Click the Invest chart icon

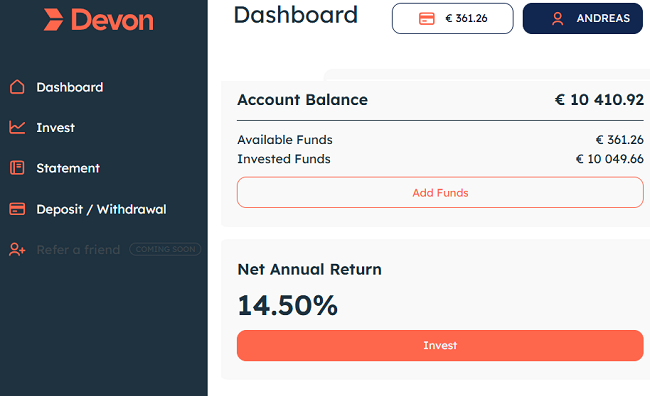coord(17,127)
